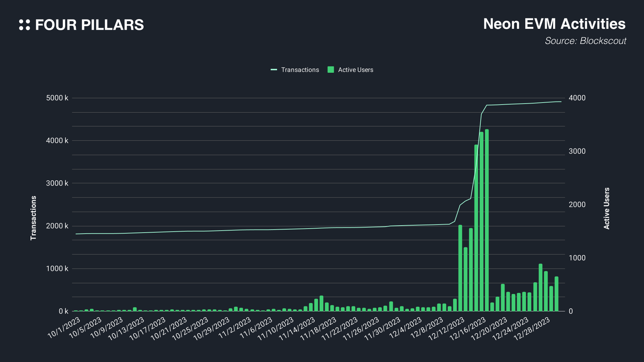Select the 2000 k y-axis label
644x362 pixels.
[x=57, y=226]
